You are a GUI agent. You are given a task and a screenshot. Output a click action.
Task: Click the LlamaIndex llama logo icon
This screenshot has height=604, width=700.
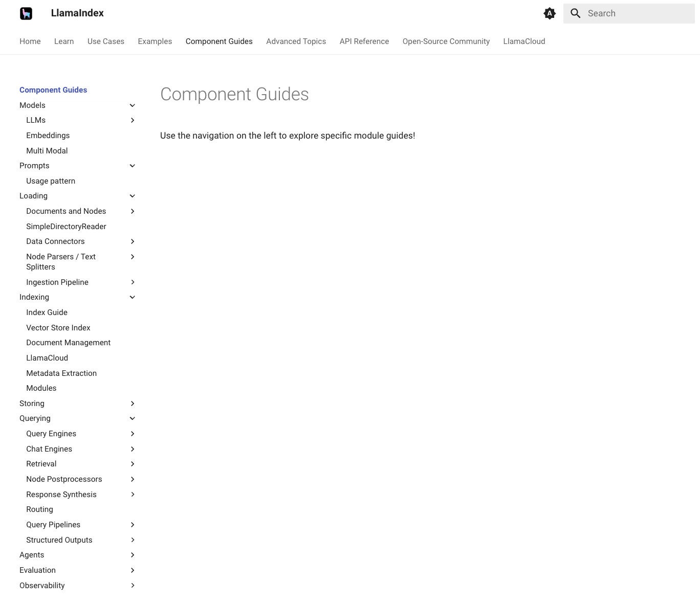click(x=26, y=13)
